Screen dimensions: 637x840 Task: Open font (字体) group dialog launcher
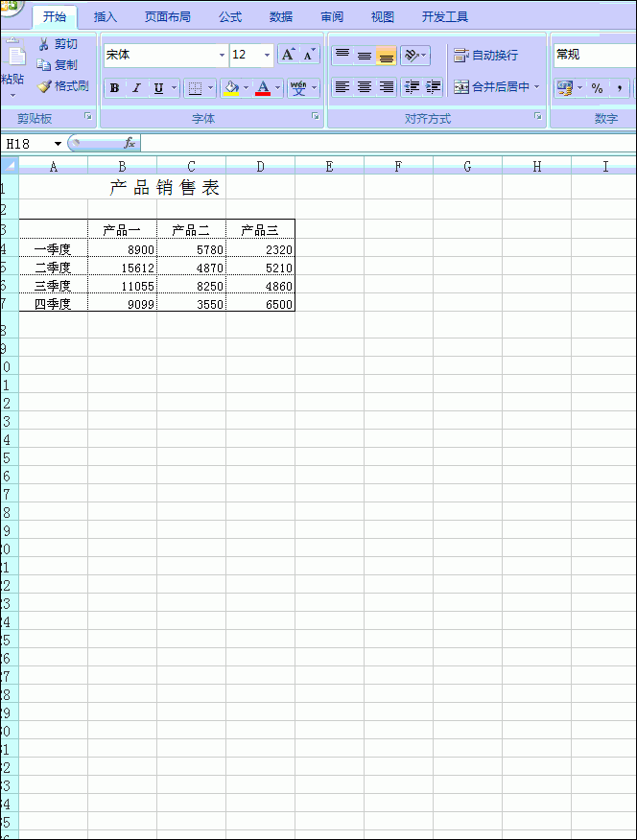(316, 116)
